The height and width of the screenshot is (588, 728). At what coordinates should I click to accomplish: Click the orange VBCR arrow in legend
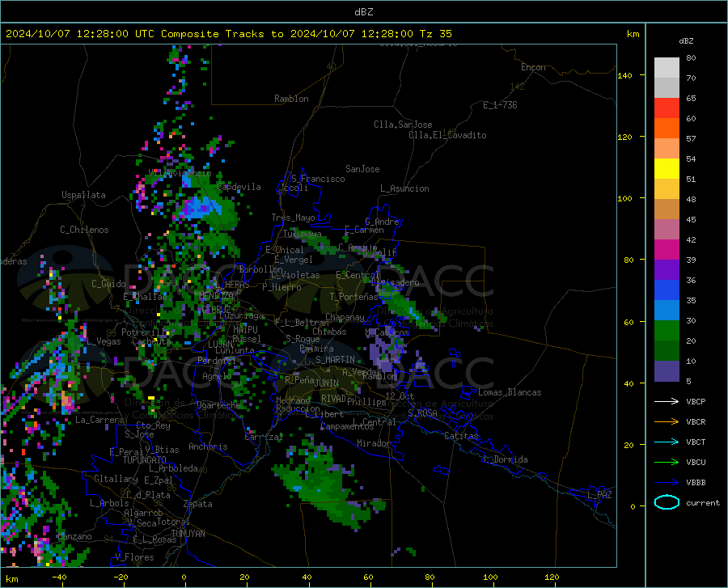(667, 422)
